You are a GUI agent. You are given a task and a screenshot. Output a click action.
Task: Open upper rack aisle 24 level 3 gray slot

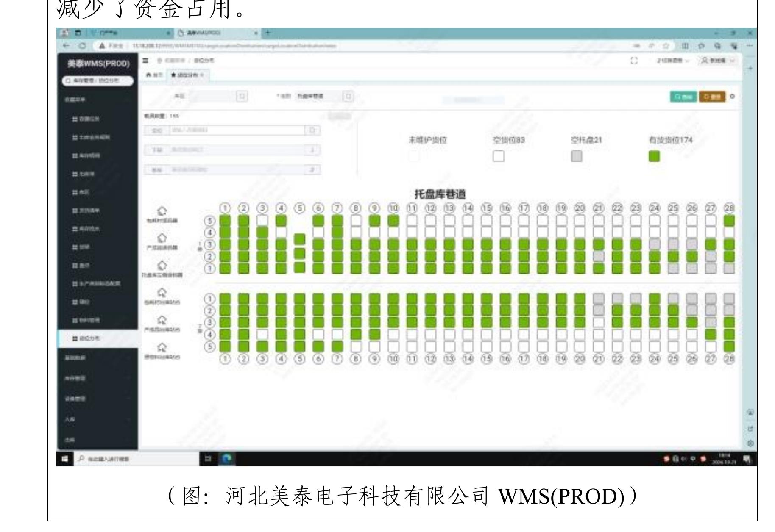click(655, 244)
